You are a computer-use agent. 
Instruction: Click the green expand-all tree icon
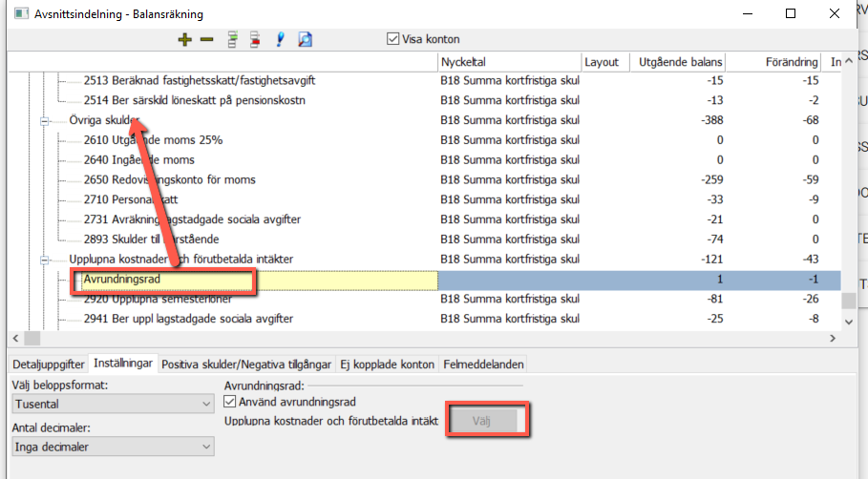click(232, 39)
